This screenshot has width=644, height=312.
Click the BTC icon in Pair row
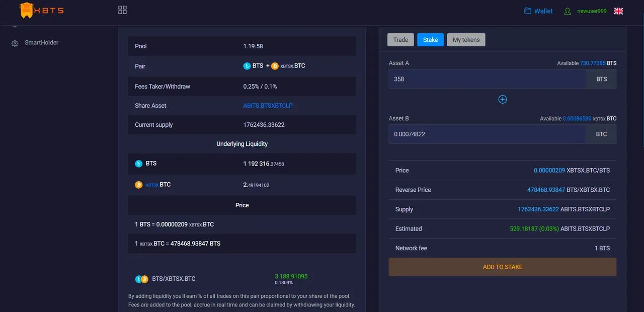click(275, 66)
